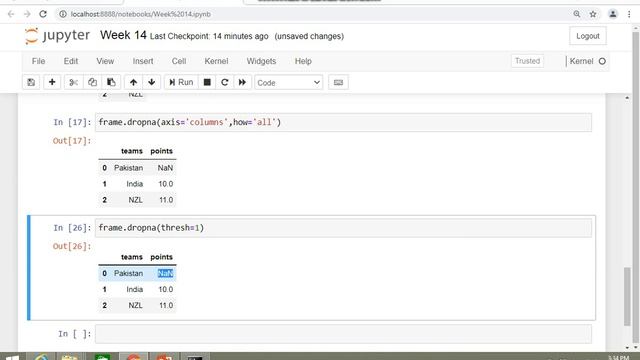Restart the kernel icon
Screen dimensions: 640x360
224,82
